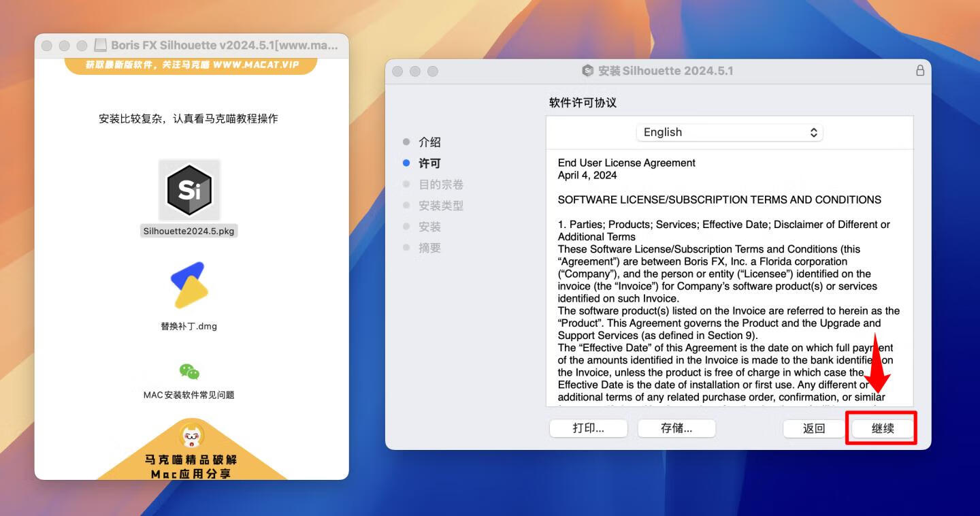Close the Boris FX Silhouette disk window
980x516 pixels.
46,46
